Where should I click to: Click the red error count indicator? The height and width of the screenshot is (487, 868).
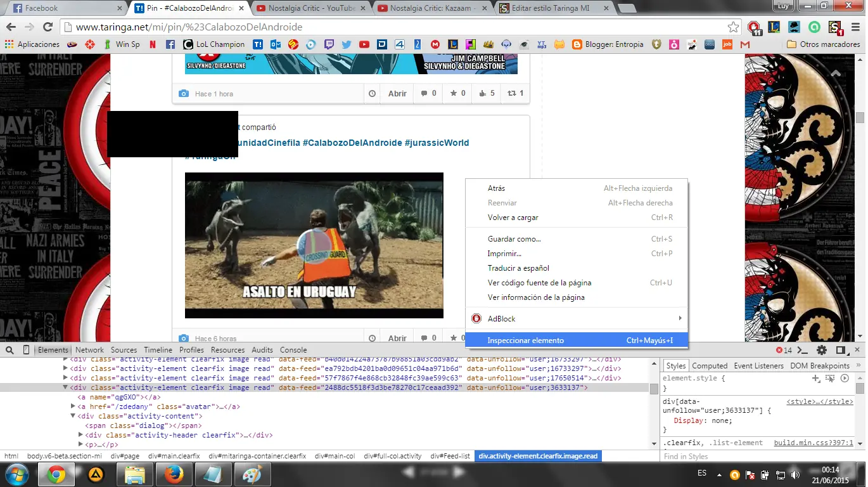[x=784, y=350]
